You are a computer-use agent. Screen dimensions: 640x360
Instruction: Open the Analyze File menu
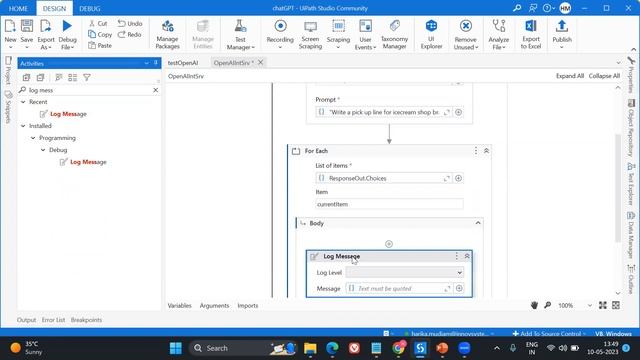pos(498,34)
